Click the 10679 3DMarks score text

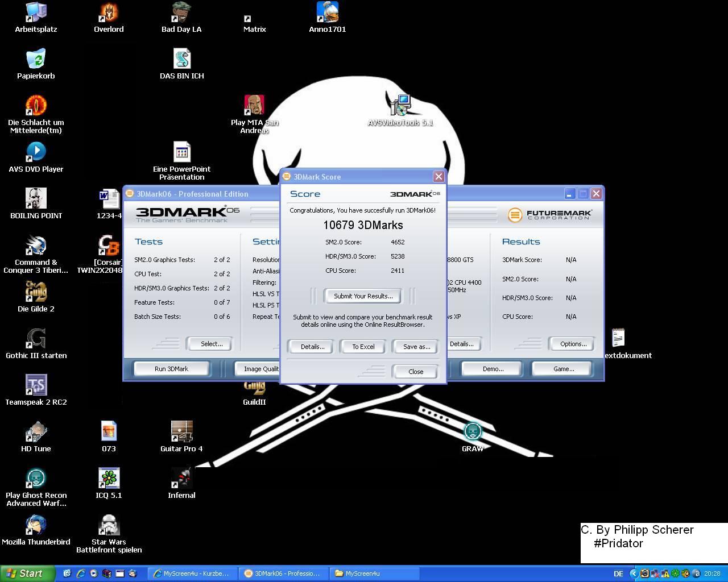click(x=363, y=225)
